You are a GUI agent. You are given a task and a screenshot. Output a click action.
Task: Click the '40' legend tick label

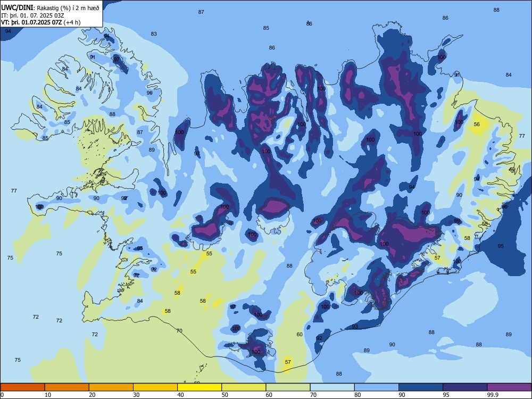coord(181,395)
